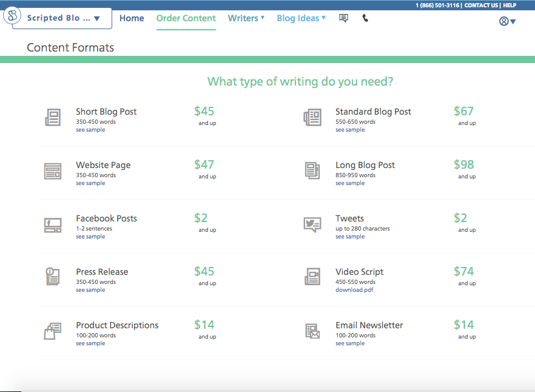Screen dimensions: 535x392
Task: View sample for Email Newsletter
Action: point(350,343)
